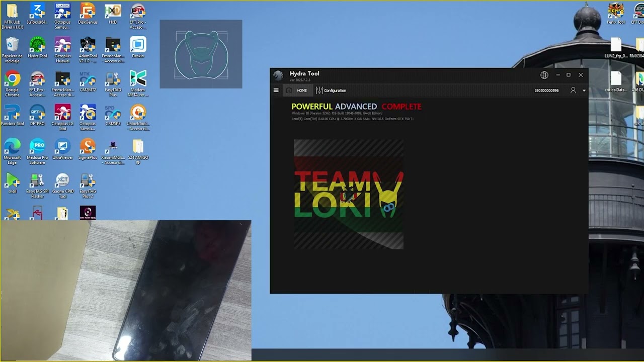Open the Configuration tab in Hydra Tool
Viewport: 644px width, 362px height.
331,90
